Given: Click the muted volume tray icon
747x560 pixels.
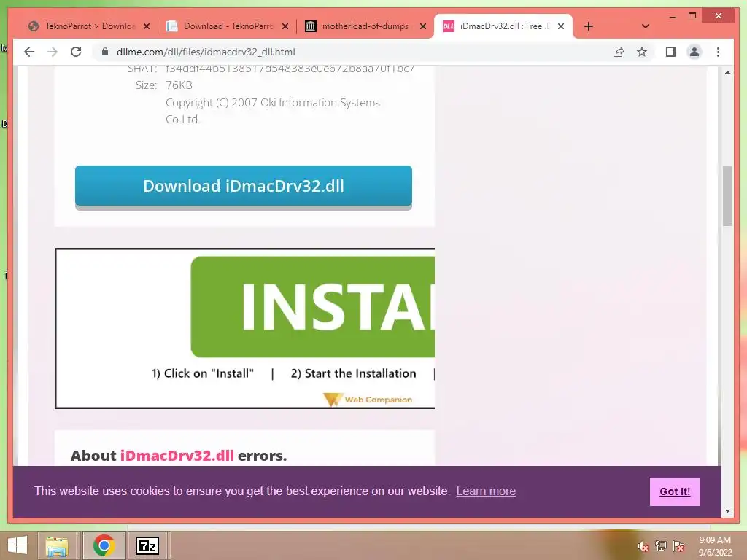Looking at the screenshot, I should tap(643, 547).
